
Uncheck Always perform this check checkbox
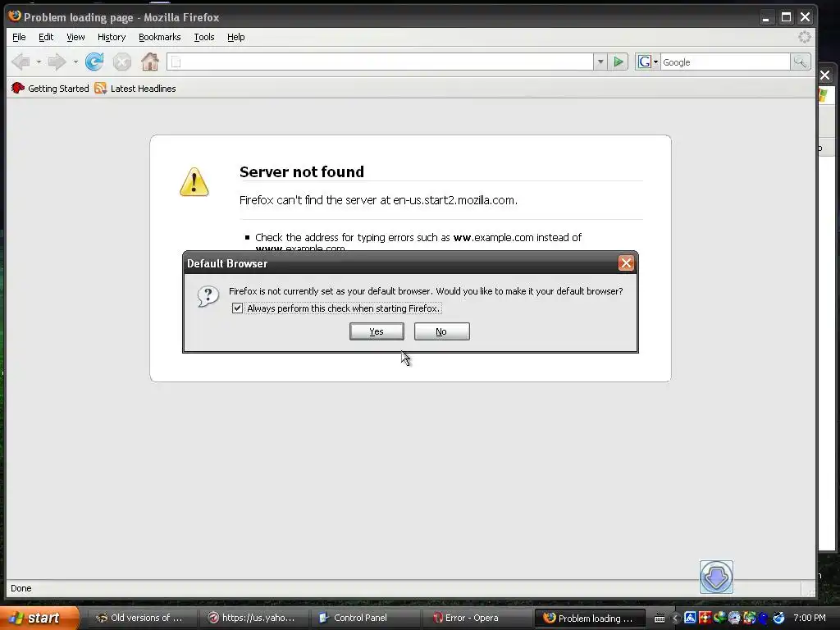[x=237, y=308]
